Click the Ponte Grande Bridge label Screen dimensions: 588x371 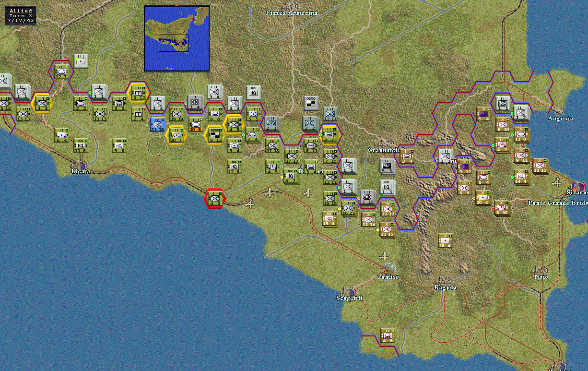click(x=558, y=203)
